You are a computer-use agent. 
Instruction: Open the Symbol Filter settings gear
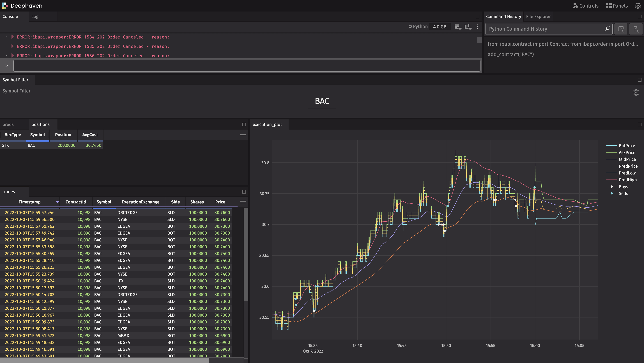click(x=636, y=92)
